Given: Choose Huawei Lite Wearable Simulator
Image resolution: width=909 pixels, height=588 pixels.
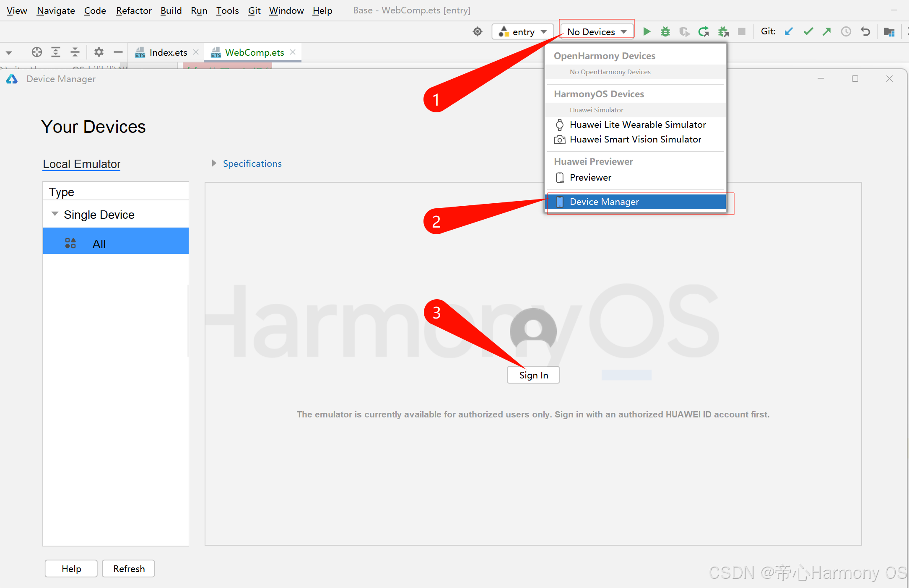Looking at the screenshot, I should pyautogui.click(x=637, y=124).
